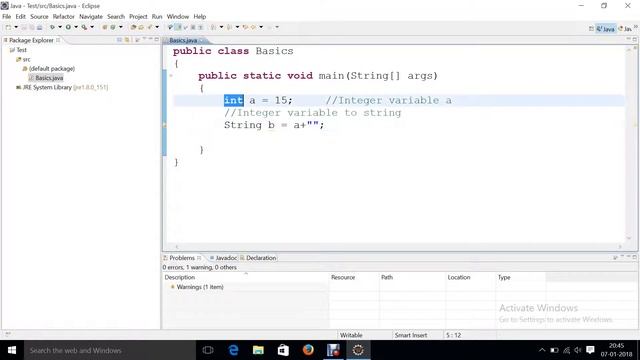Open the Debug launch dropdown arrow
This screenshot has width=640, height=360.
click(x=60, y=27)
